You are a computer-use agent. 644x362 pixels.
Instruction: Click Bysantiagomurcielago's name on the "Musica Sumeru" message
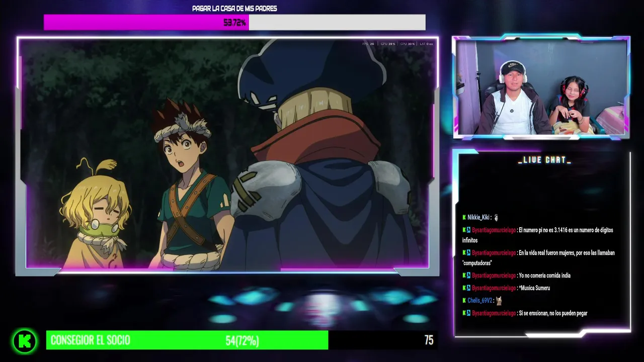click(494, 288)
